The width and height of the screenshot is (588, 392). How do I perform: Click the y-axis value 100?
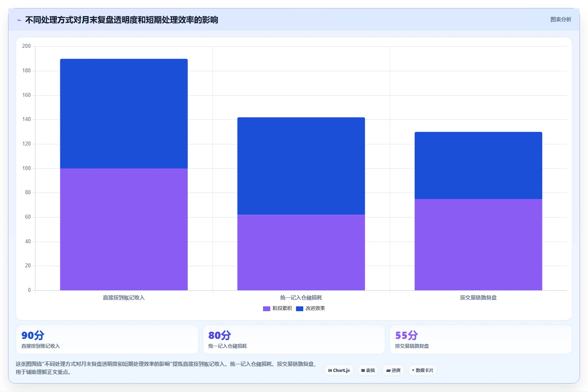[x=27, y=168]
